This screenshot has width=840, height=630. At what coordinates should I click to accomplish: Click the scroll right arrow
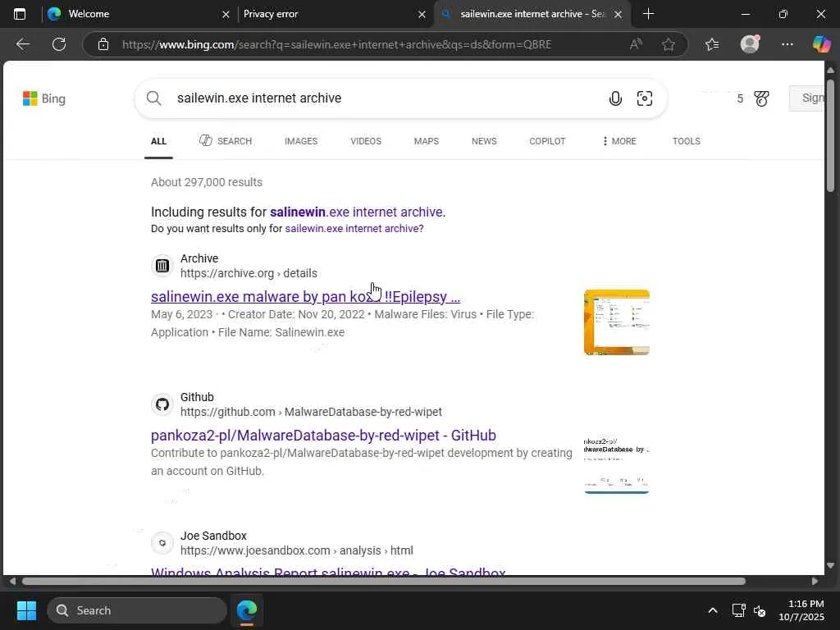[x=815, y=582]
